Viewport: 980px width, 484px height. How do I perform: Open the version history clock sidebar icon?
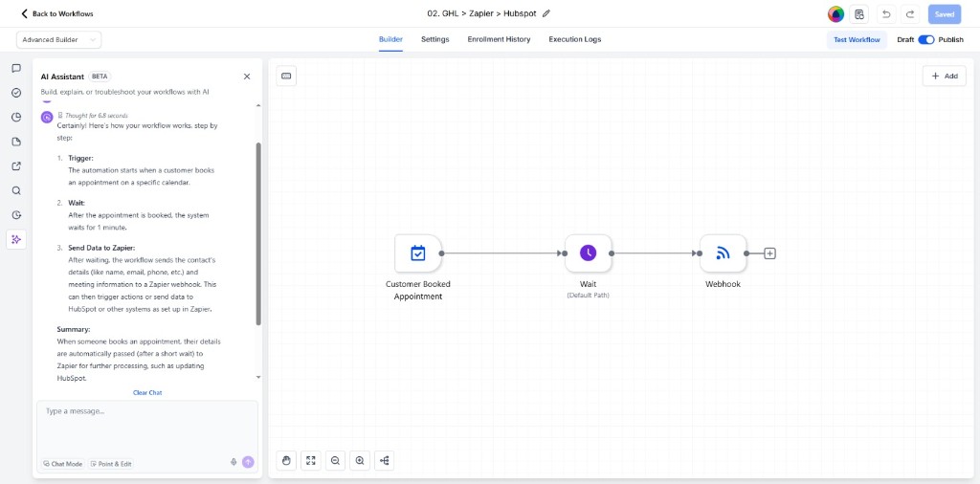pyautogui.click(x=16, y=215)
